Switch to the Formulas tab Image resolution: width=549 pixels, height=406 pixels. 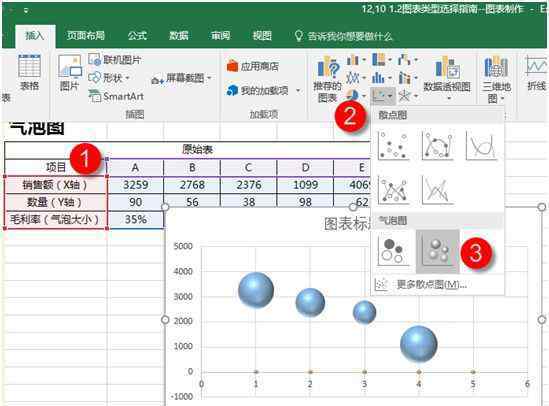(137, 35)
